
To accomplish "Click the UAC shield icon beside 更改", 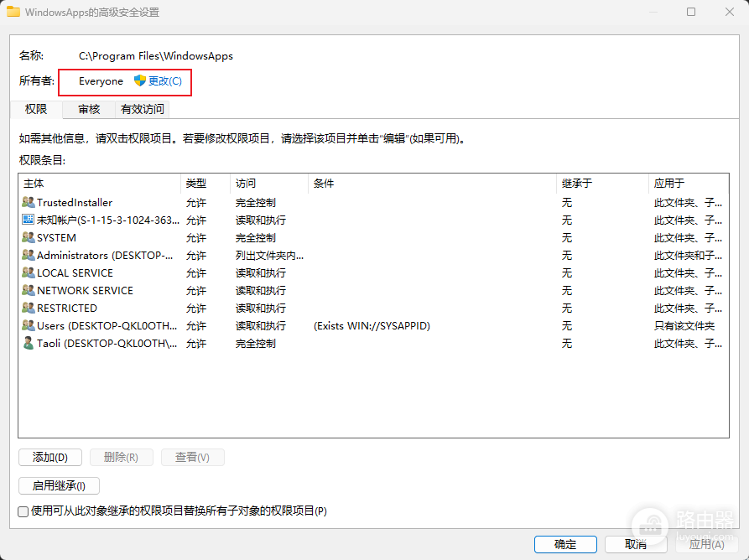I will [139, 80].
